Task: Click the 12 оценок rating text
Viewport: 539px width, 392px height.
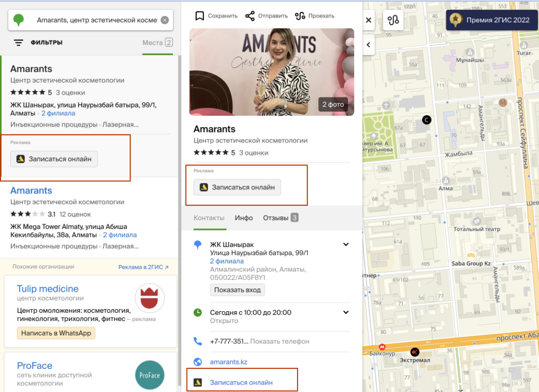Action: tap(75, 214)
